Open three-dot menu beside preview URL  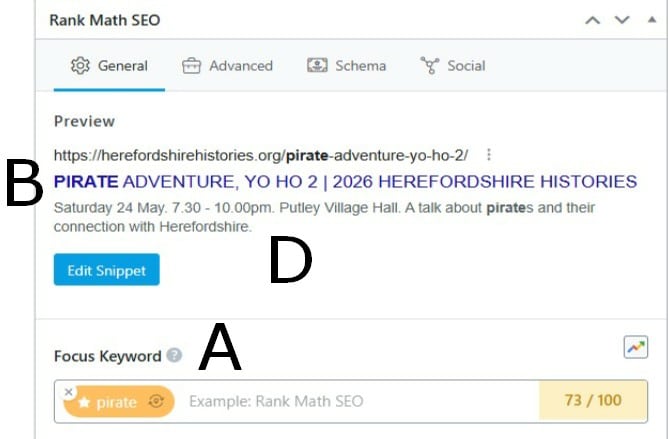click(488, 155)
